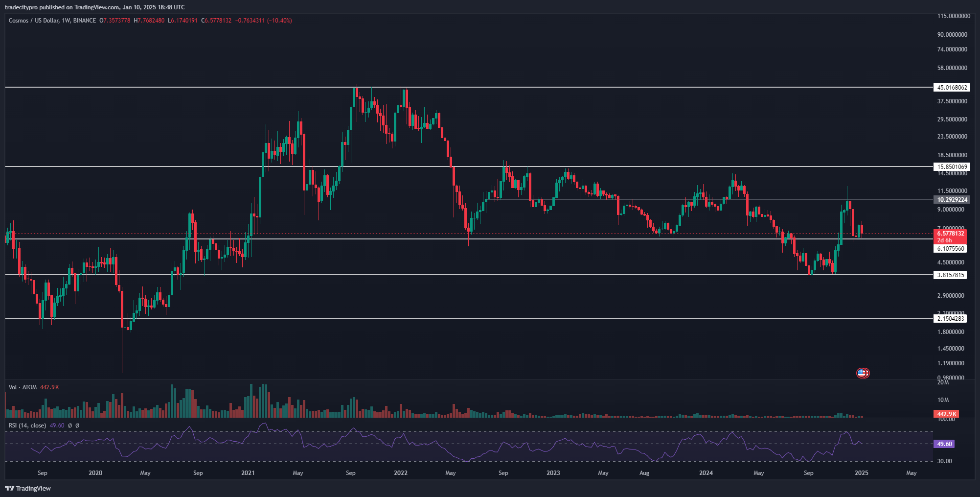Click the 2022 label on time axis
The image size is (980, 497).
pyautogui.click(x=401, y=473)
